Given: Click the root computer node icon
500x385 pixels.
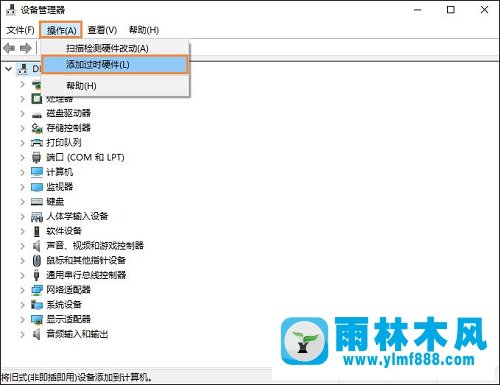Looking at the screenshot, I should pyautogui.click(x=23, y=69).
